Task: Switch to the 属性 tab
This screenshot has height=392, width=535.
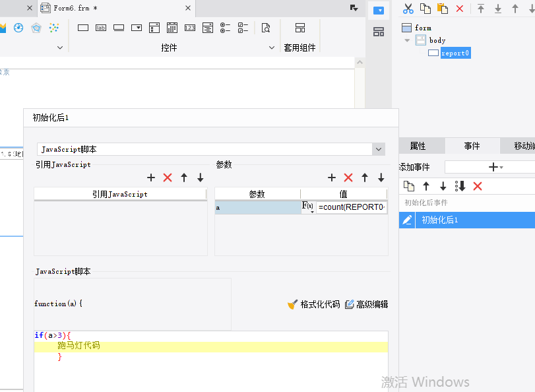Action: (x=418, y=146)
